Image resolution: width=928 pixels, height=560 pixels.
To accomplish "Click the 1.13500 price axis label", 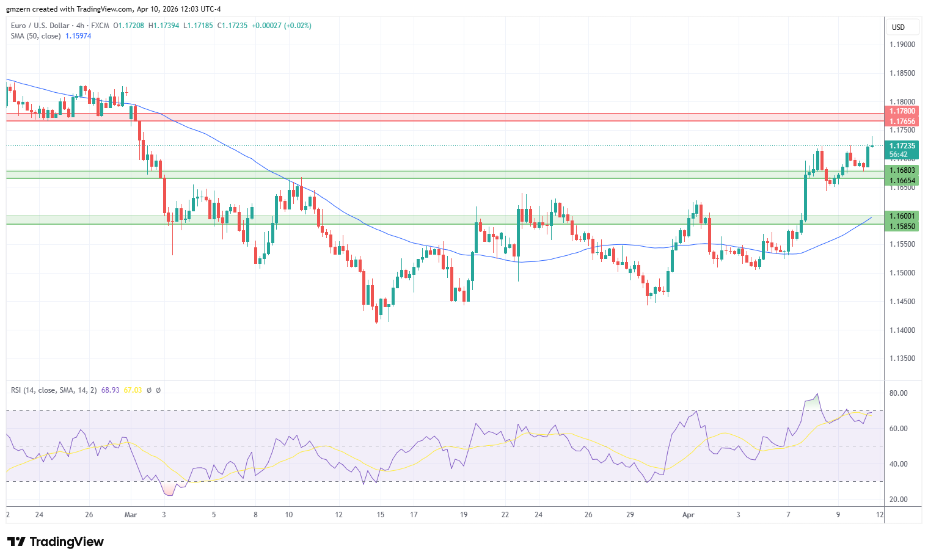I will pos(902,358).
